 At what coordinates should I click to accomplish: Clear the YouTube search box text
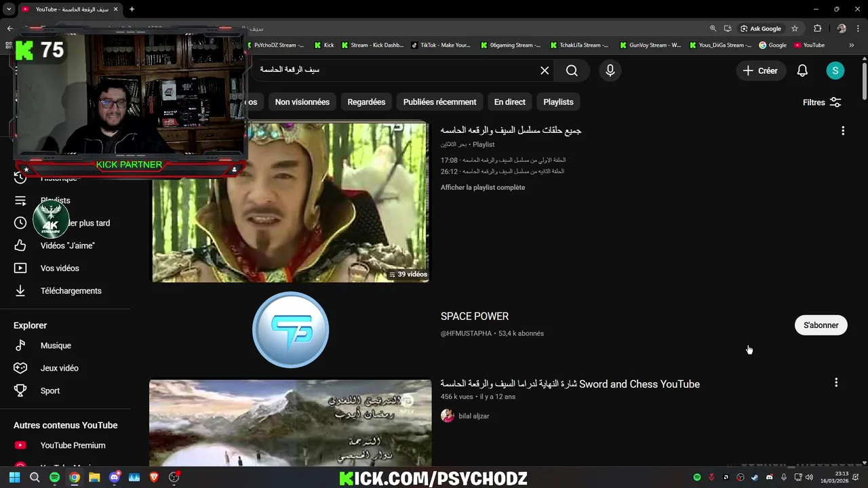click(545, 70)
